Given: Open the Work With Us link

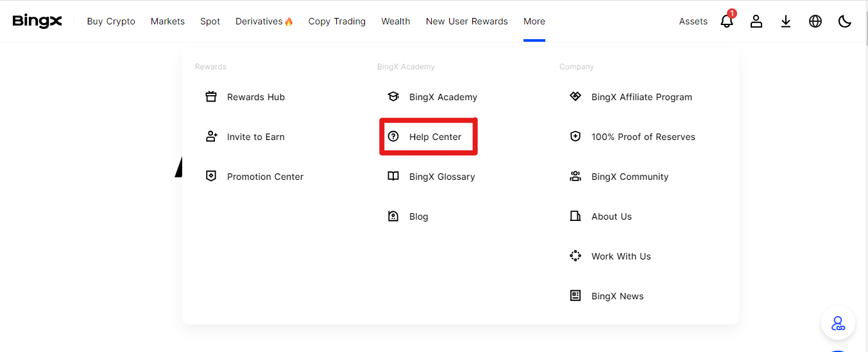Looking at the screenshot, I should tap(621, 256).
